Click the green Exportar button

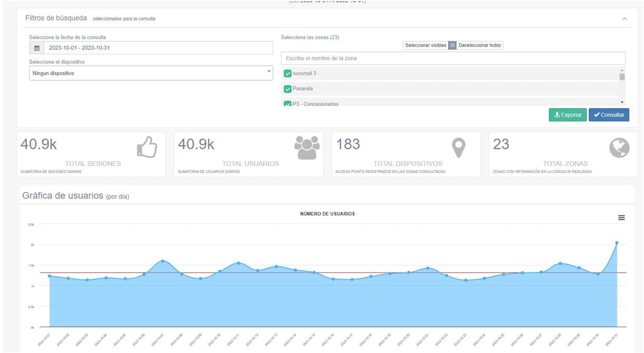(x=568, y=115)
